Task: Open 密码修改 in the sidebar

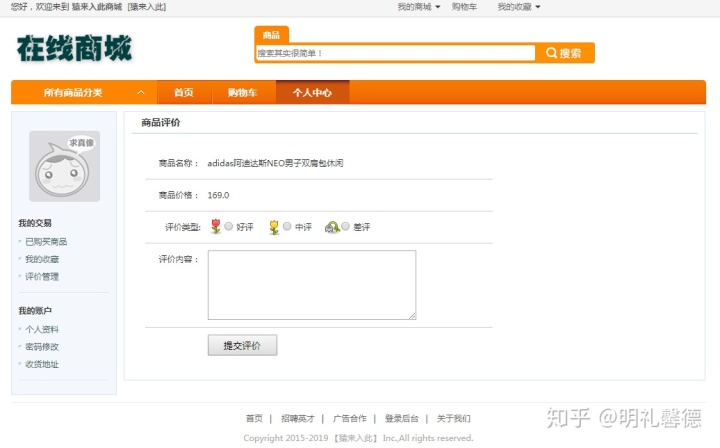Action: pyautogui.click(x=42, y=347)
